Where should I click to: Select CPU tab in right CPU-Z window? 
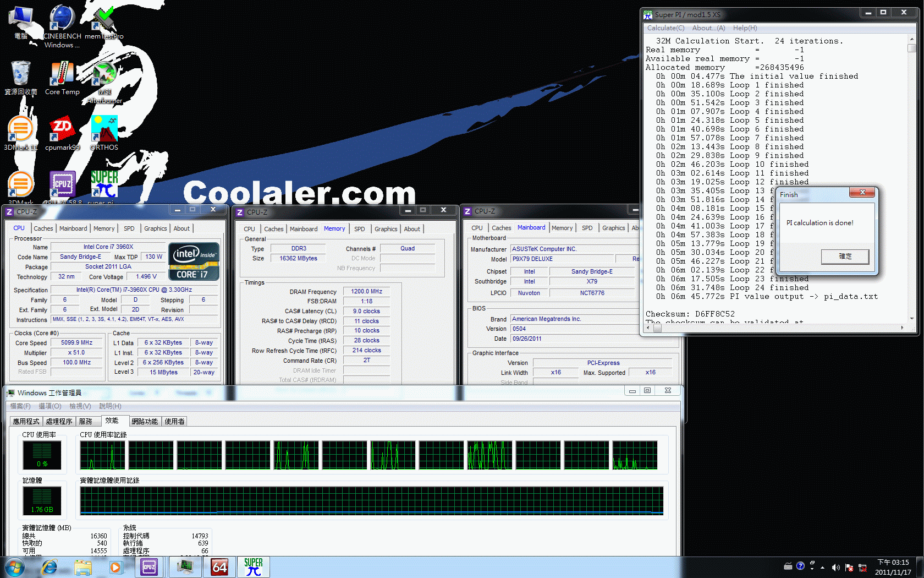477,228
